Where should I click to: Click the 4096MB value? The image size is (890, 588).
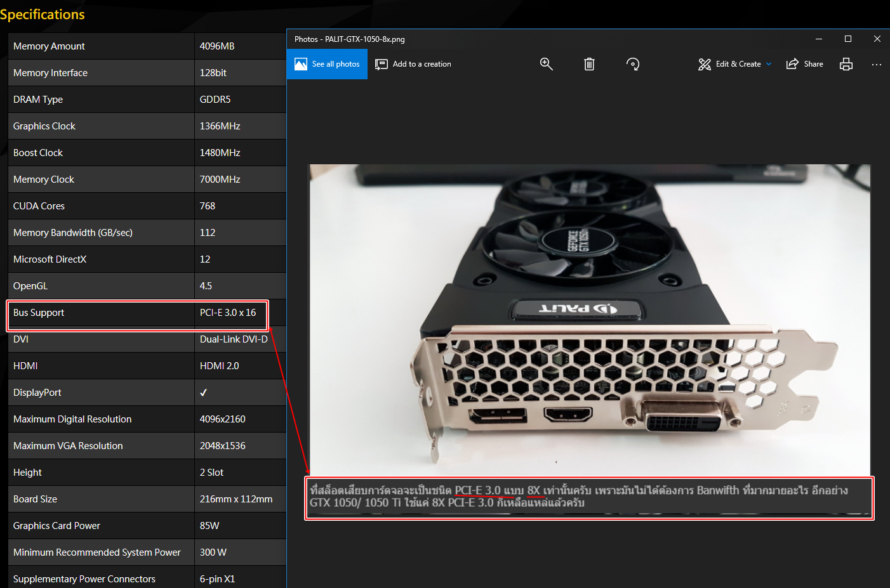point(217,46)
